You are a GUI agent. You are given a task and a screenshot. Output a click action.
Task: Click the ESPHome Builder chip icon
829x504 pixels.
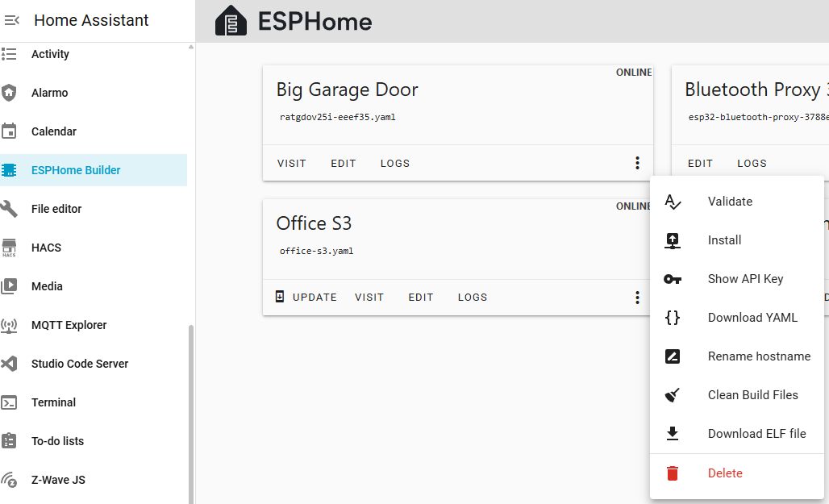tap(9, 170)
